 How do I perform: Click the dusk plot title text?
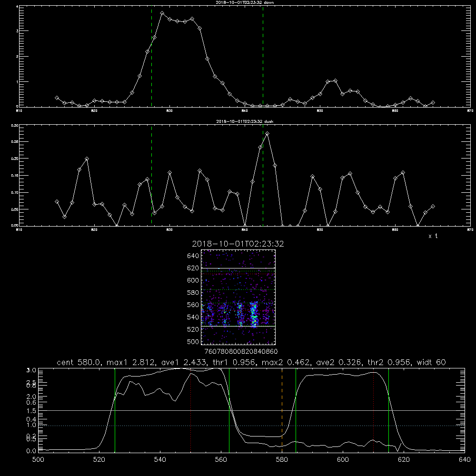[245, 121]
